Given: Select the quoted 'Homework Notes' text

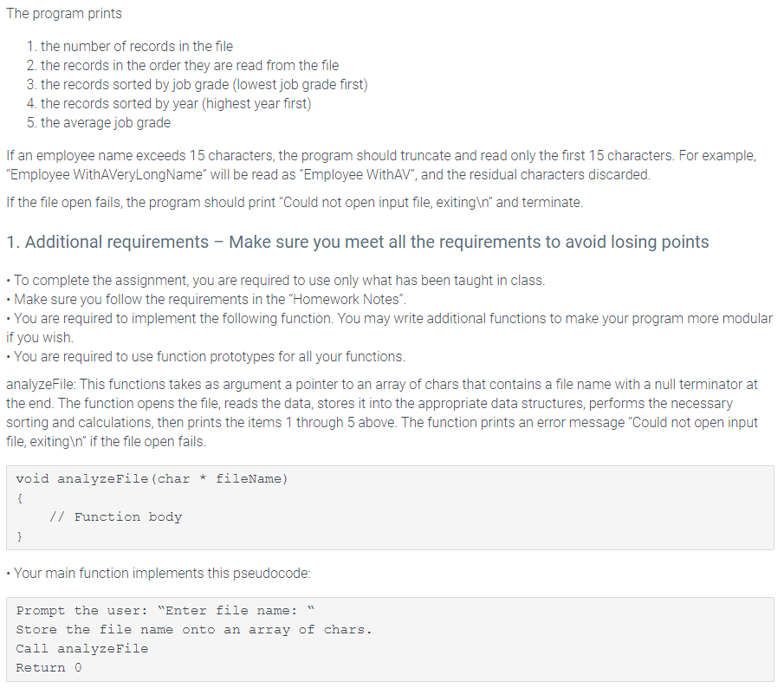Looking at the screenshot, I should [342, 299].
